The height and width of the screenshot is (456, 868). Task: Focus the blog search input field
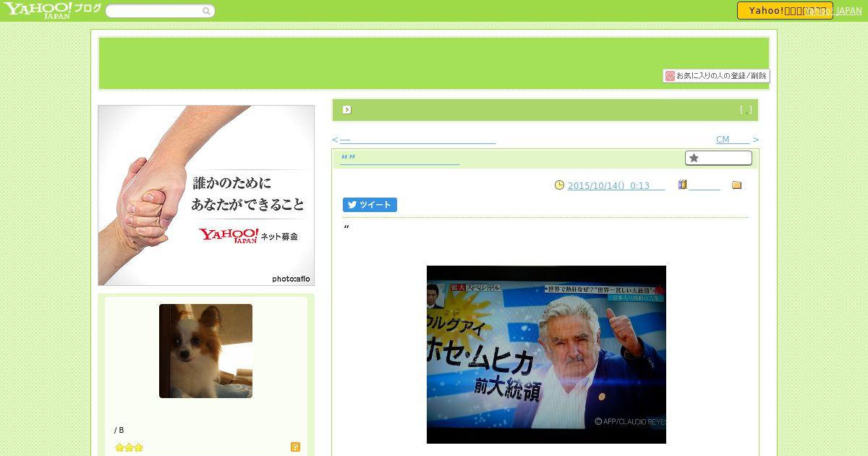click(154, 11)
